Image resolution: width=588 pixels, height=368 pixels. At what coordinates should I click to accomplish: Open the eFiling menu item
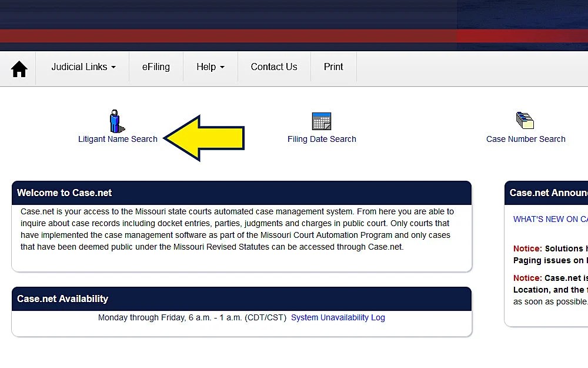pyautogui.click(x=156, y=67)
